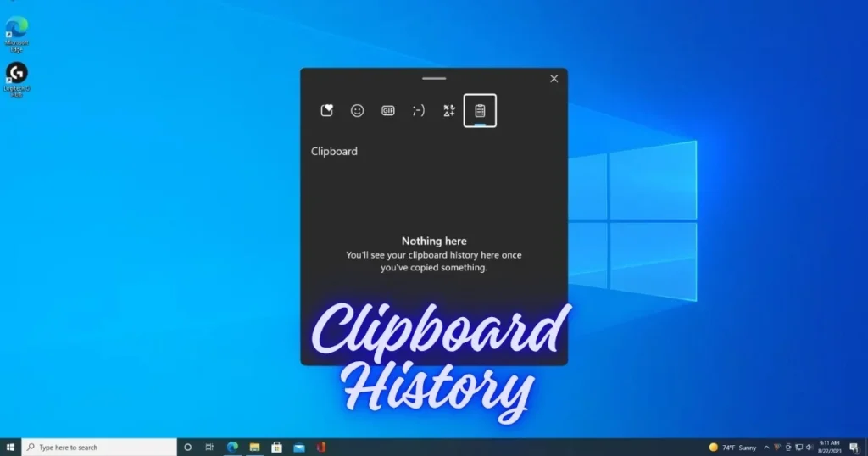868x456 pixels.
Task: Click the drag handle of the clipboard panel
Action: tap(434, 79)
